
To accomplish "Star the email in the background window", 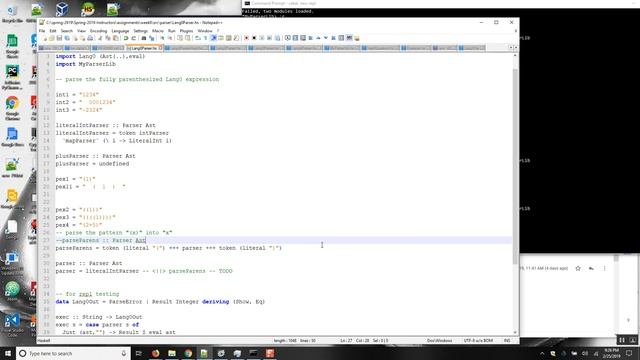I will [578, 268].
